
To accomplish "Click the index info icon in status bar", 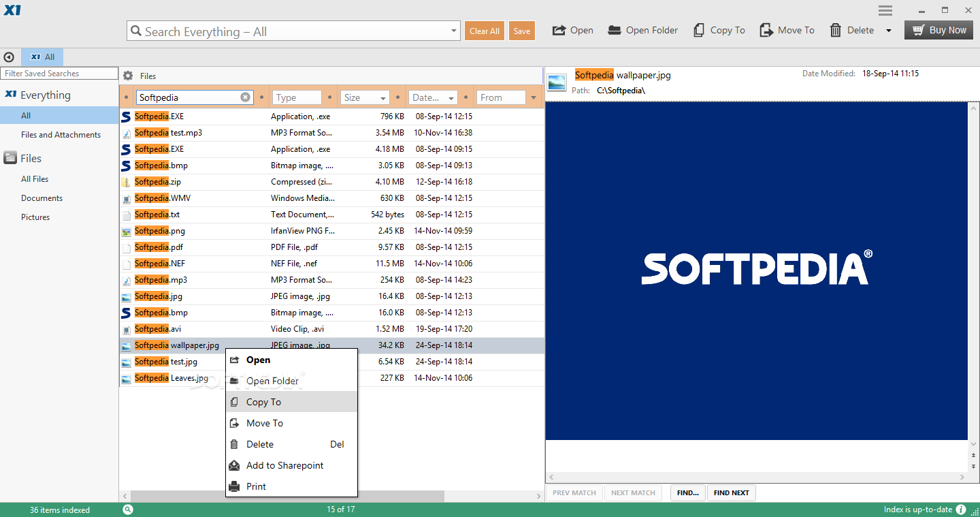I will point(961,510).
